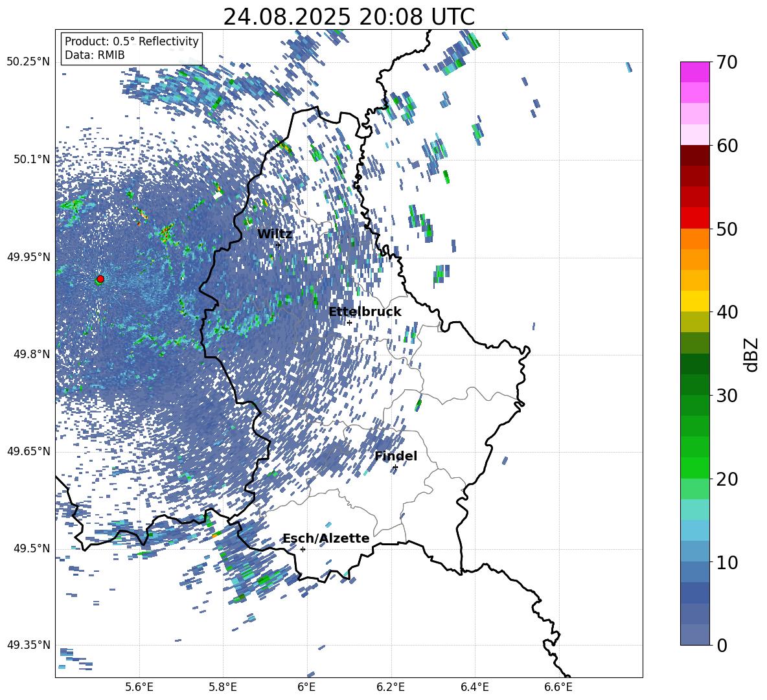Click the 50 colorbar tick label
Image resolution: width=767 pixels, height=700 pixels.
coord(727,229)
